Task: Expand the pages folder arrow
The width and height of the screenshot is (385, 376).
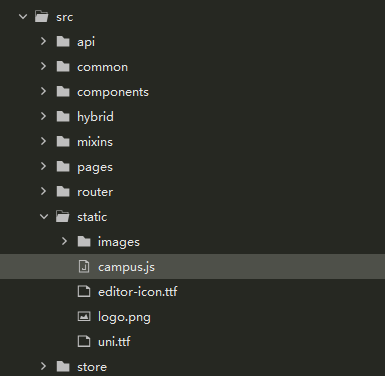Action: tap(43, 166)
